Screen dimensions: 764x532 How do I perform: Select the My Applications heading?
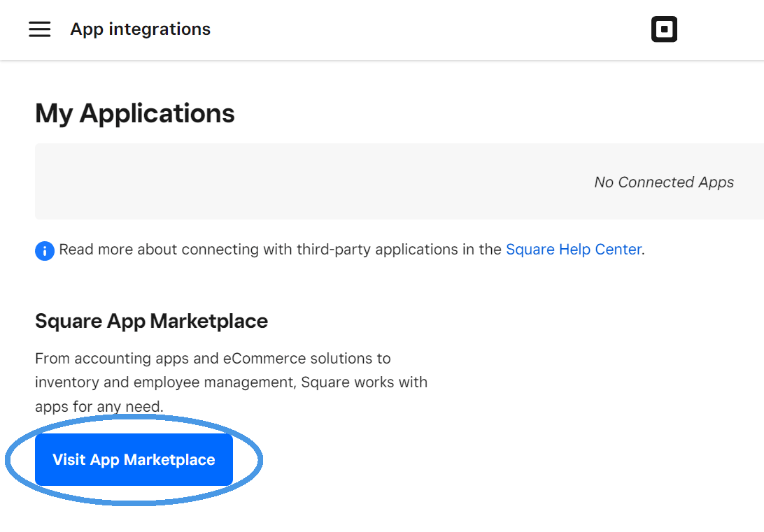pos(135,113)
